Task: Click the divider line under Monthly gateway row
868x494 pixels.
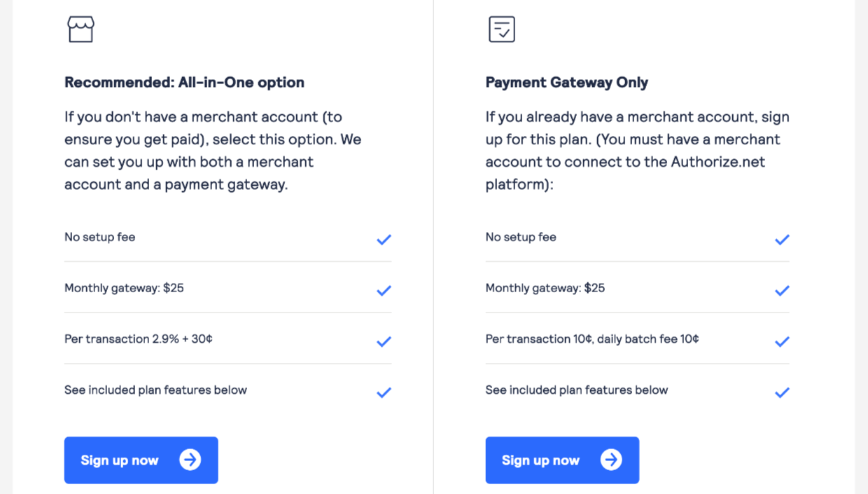Action: (227, 312)
